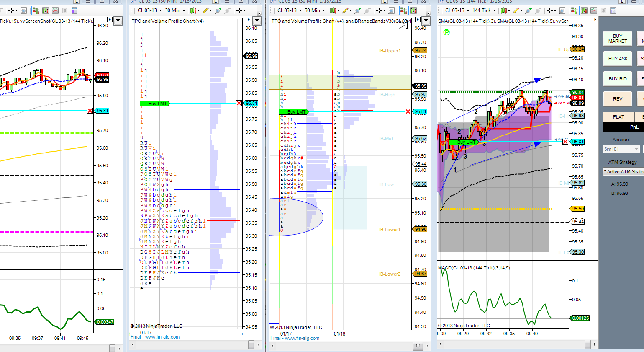Click candlestick data series icon in SMA 144 Tick chart

[584, 10]
